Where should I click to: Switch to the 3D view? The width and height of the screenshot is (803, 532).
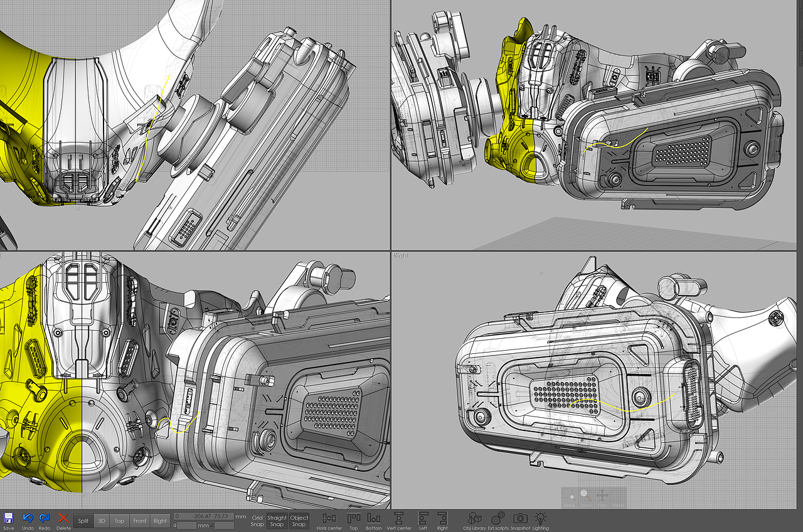[x=101, y=521]
